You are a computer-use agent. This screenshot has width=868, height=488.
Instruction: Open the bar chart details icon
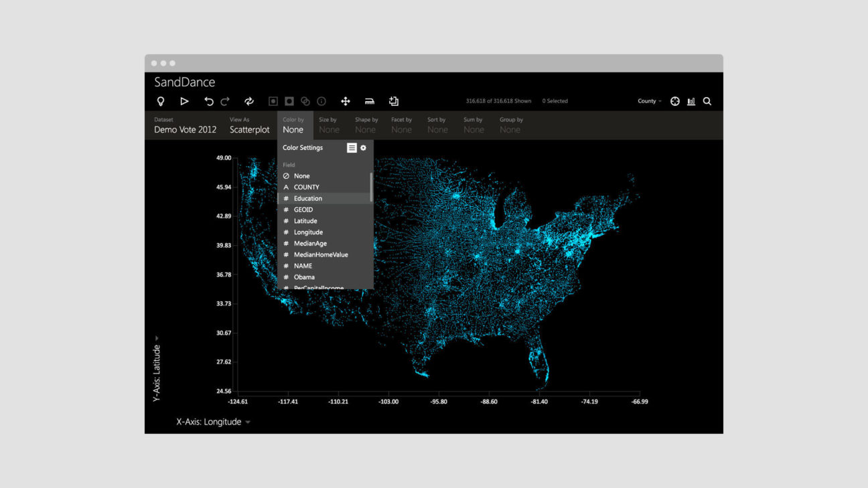point(691,101)
